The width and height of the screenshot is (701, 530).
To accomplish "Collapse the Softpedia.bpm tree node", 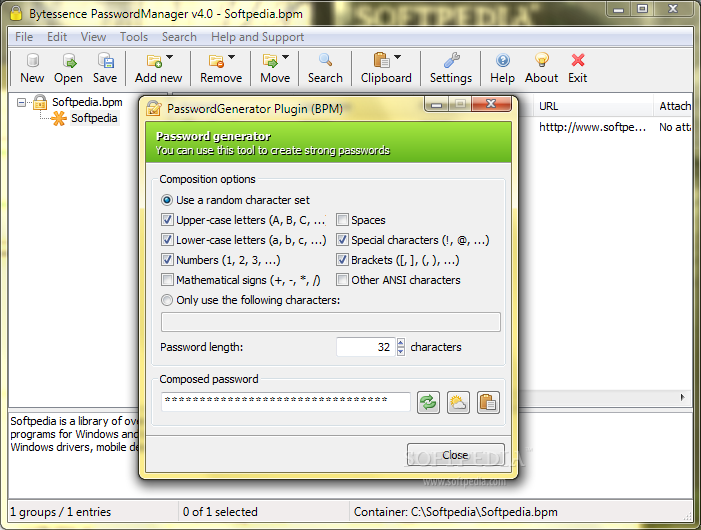I will point(21,103).
